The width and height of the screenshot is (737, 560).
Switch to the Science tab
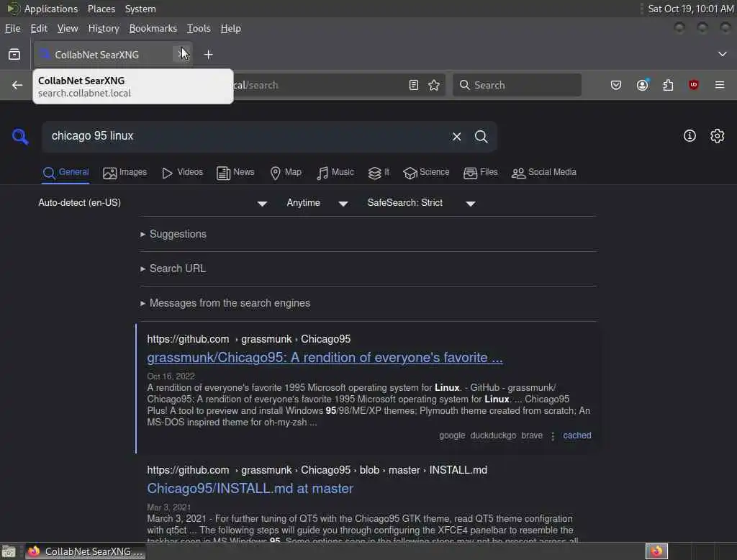pos(426,173)
